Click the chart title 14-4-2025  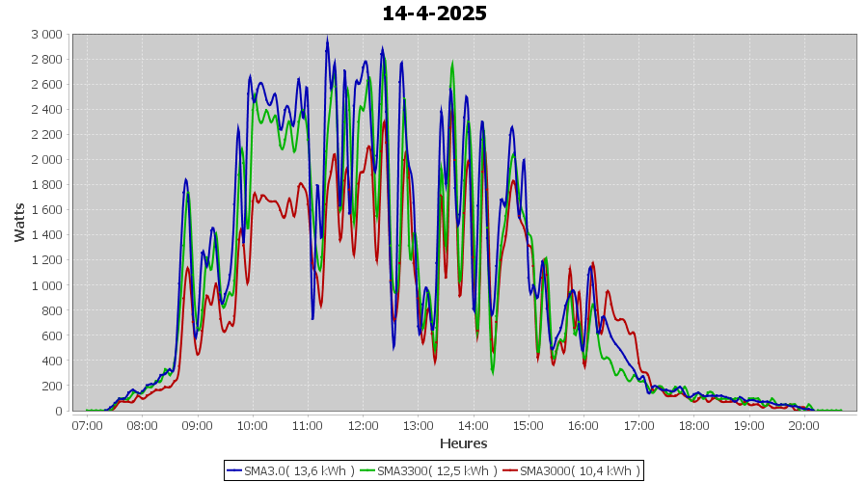435,13
